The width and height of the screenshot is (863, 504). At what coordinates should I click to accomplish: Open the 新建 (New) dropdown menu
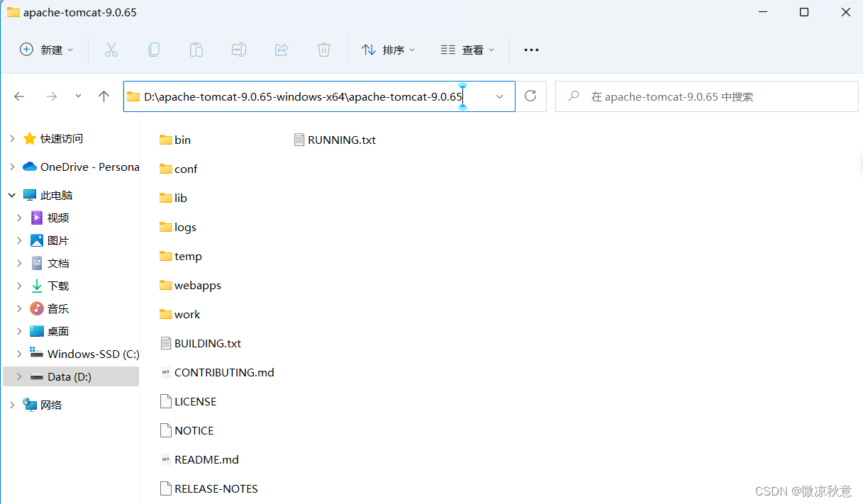[47, 50]
